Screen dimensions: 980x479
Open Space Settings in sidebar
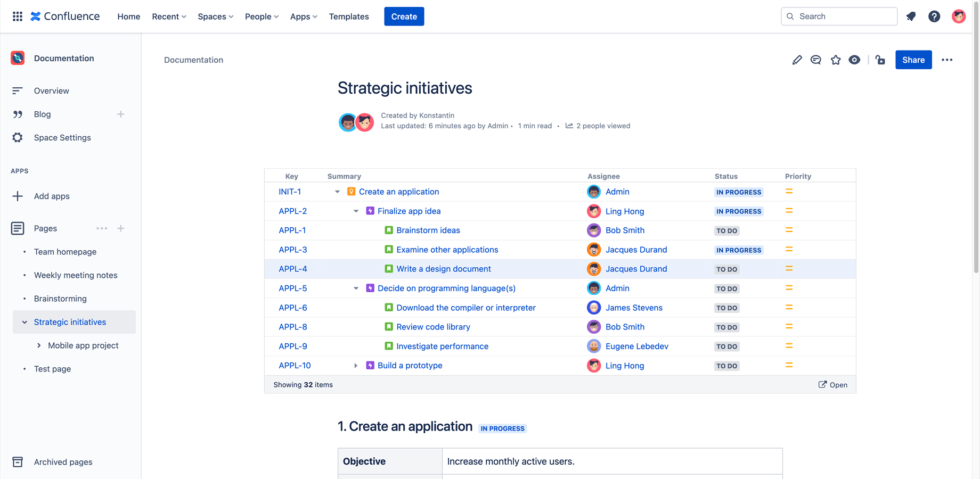(62, 138)
